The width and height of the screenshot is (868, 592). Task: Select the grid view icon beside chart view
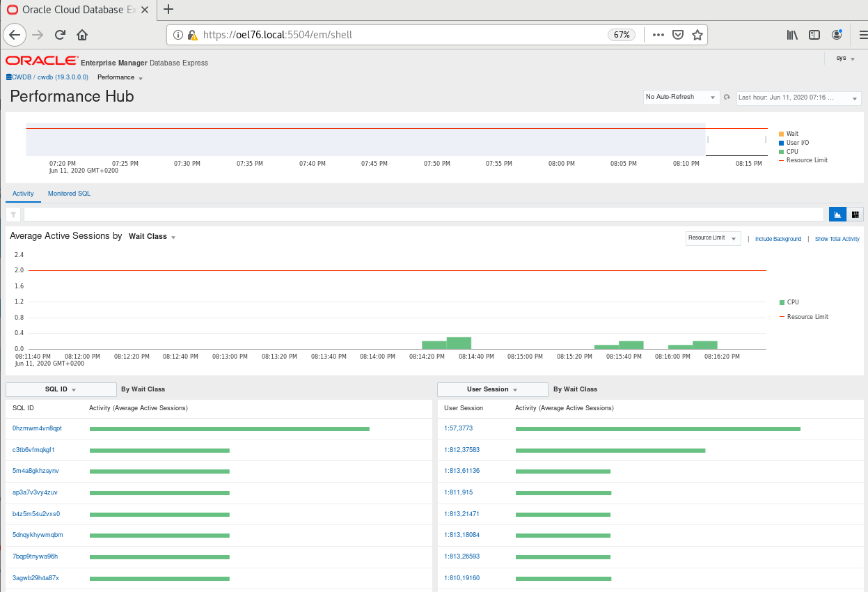coord(855,214)
